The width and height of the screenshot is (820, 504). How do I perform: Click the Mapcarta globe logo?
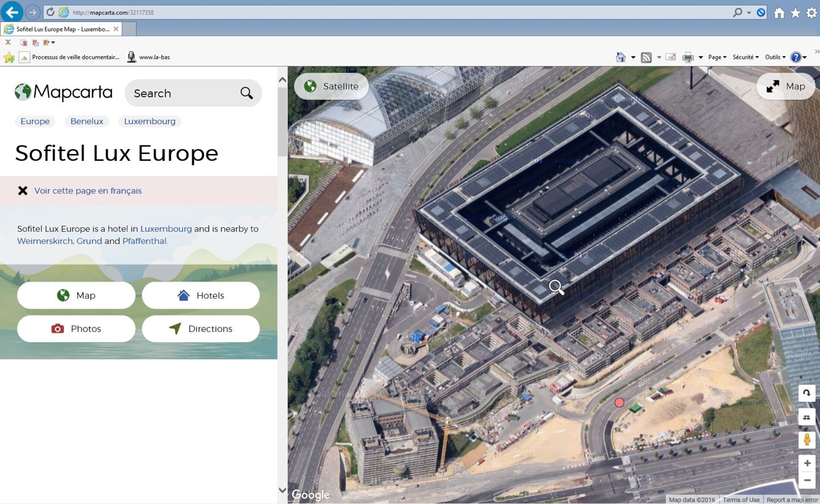click(x=23, y=92)
